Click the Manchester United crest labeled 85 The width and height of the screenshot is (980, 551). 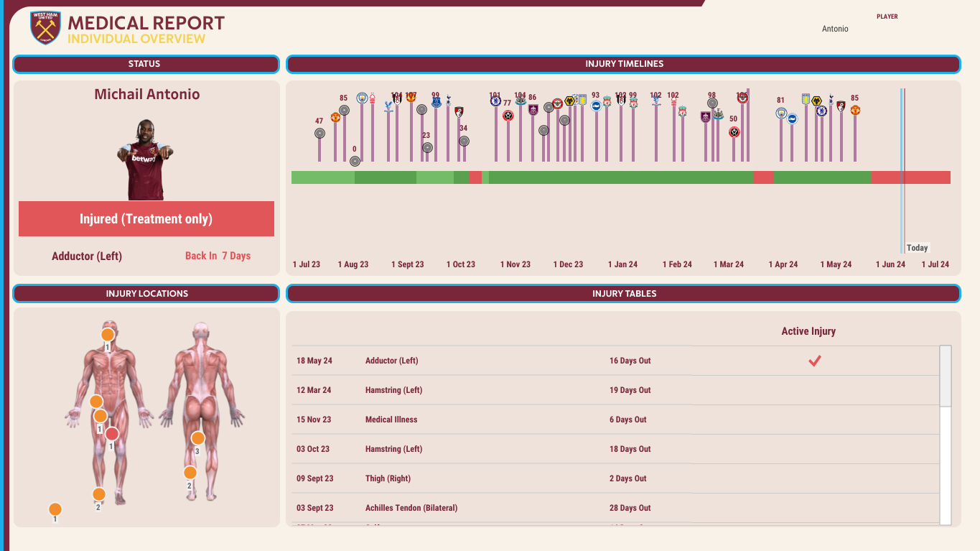(x=855, y=110)
